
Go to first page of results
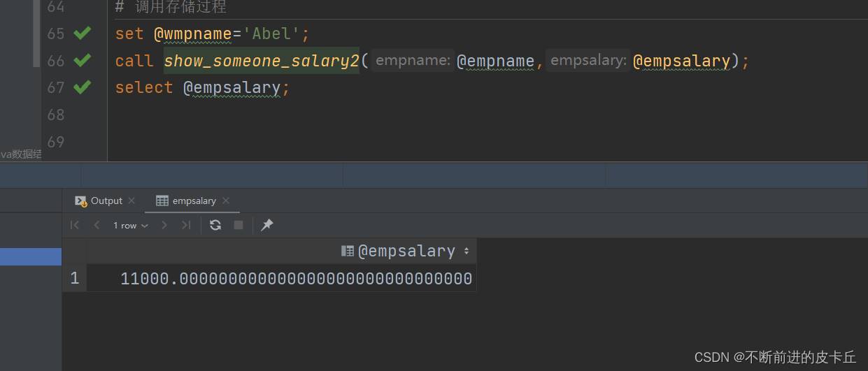[x=75, y=225]
